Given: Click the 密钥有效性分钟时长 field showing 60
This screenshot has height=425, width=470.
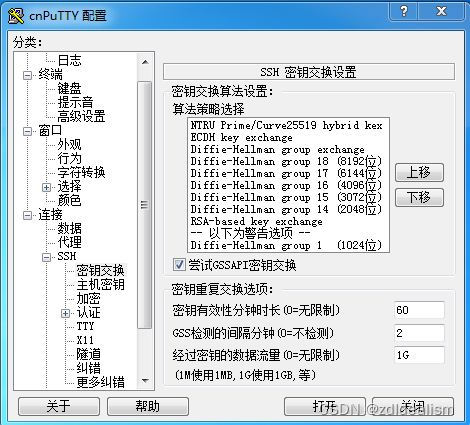Looking at the screenshot, I should coord(419,310).
